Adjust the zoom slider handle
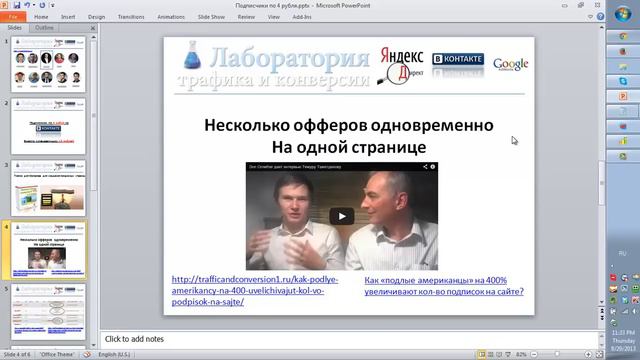The width and height of the screenshot is (640, 360). click(x=557, y=354)
